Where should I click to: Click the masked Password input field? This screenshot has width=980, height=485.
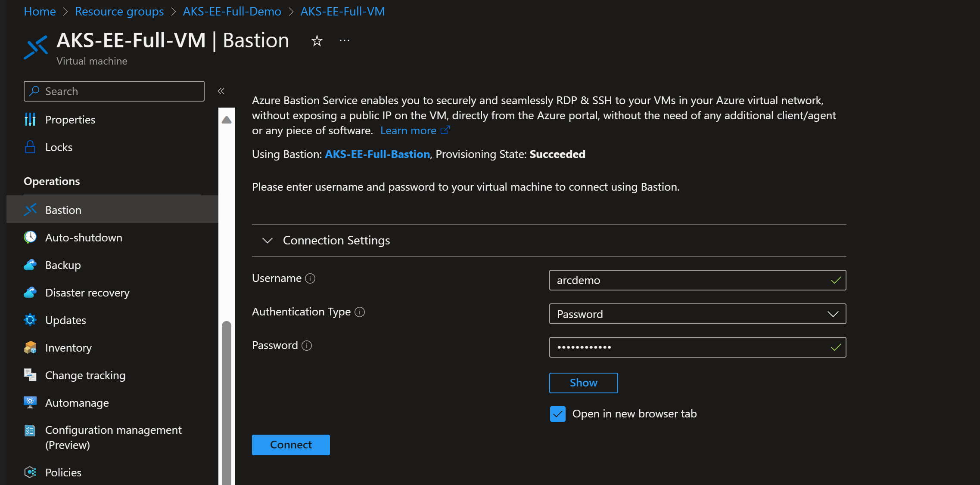(x=697, y=347)
